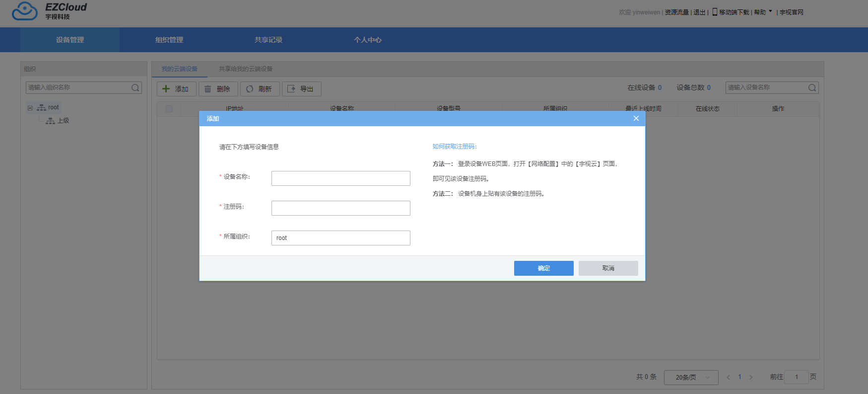Click the 刷新 refresh button
The height and width of the screenshot is (394, 868).
pos(260,89)
